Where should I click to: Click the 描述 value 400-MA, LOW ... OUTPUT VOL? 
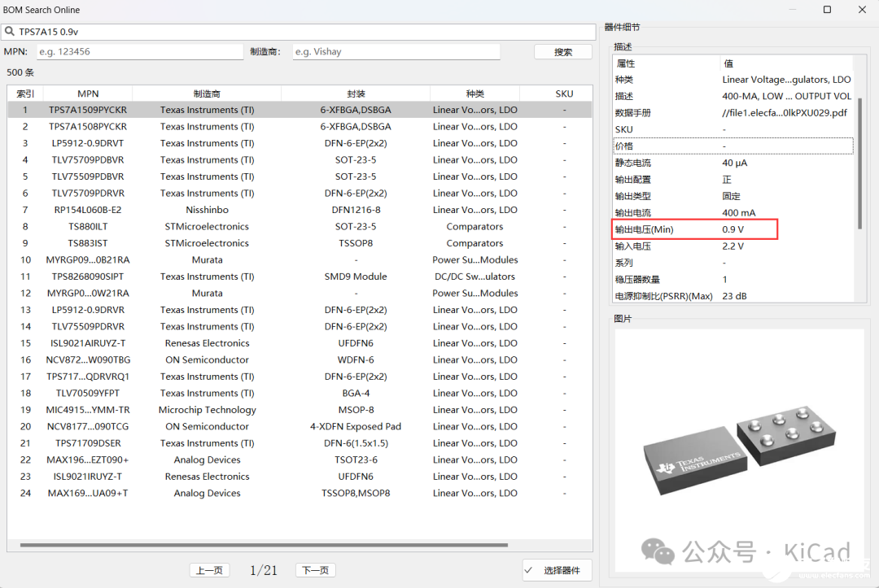(786, 96)
